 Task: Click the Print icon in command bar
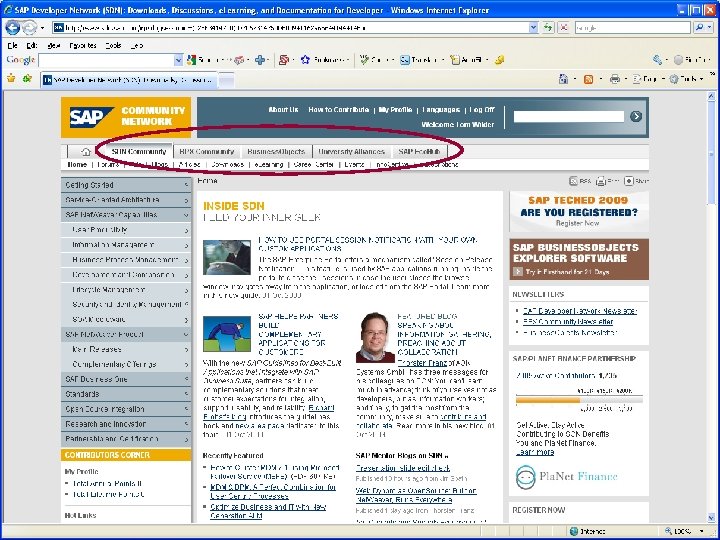pos(615,79)
